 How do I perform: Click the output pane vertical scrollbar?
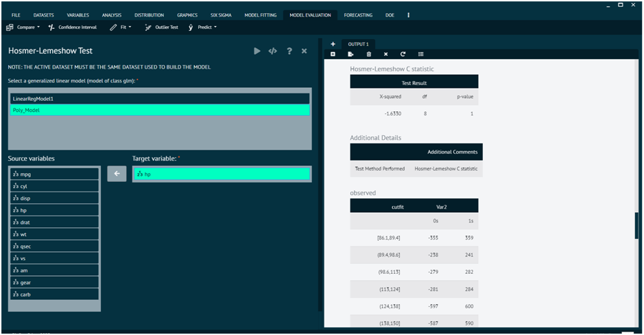point(636,225)
